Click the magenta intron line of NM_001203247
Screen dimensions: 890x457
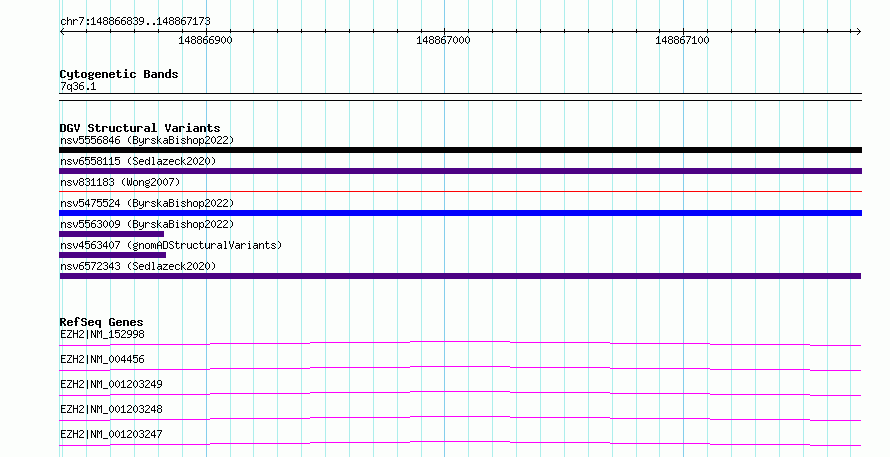[460, 442]
